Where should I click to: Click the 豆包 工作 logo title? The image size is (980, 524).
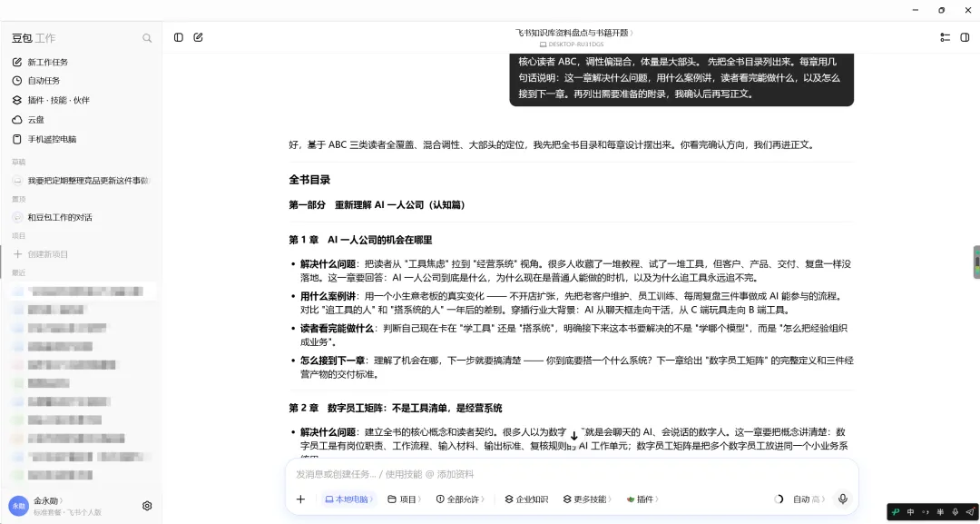[x=34, y=38]
